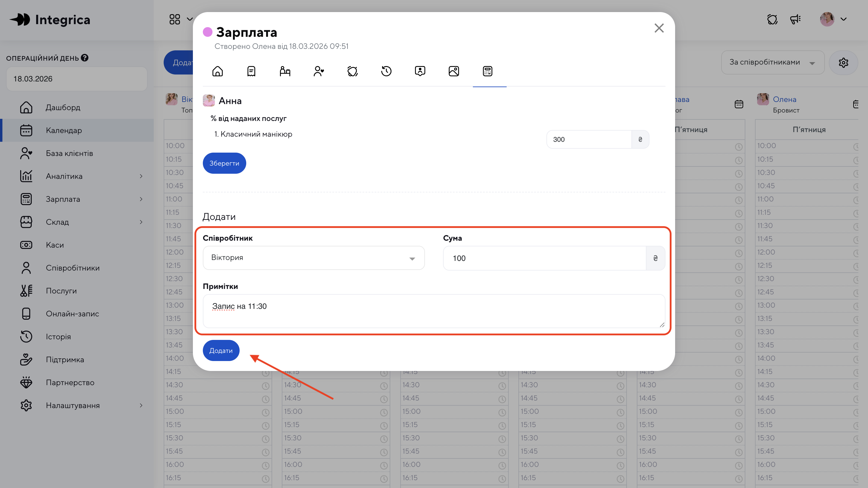This screenshot has height=488, width=868.
Task: Open the image gallery tab icon
Action: (x=454, y=71)
